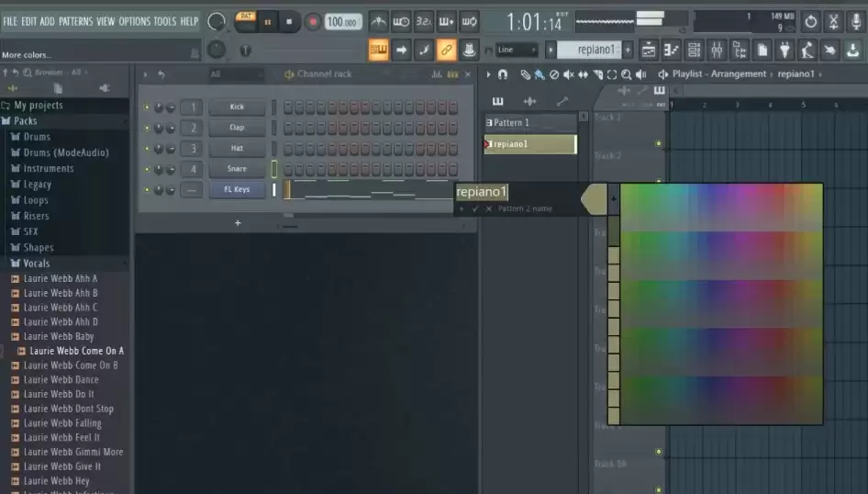Click the Stop playback button

[x=288, y=22]
